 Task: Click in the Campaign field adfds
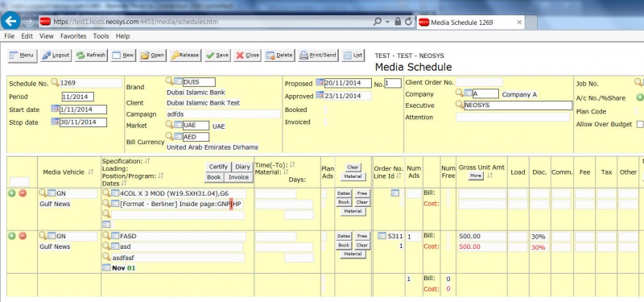223,114
